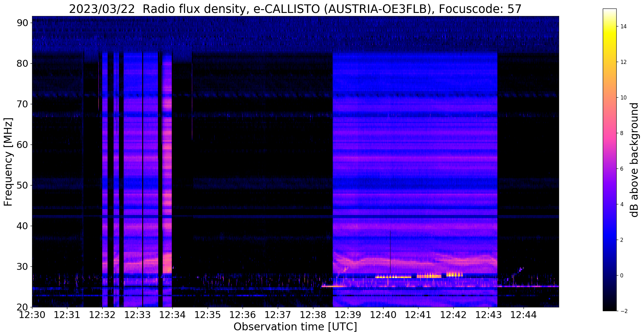Click the colorbar tick label 2
This screenshot has height=336, width=644.
coord(621,240)
